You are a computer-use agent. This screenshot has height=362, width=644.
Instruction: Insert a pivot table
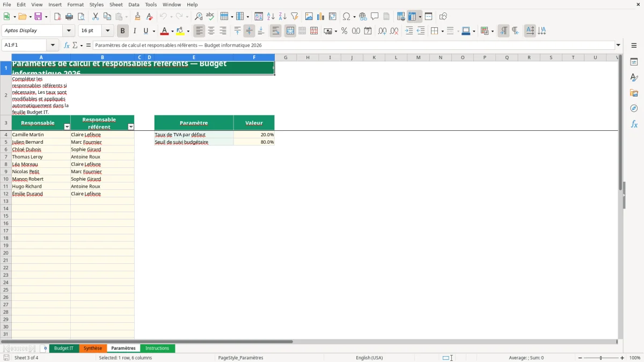[x=333, y=17]
